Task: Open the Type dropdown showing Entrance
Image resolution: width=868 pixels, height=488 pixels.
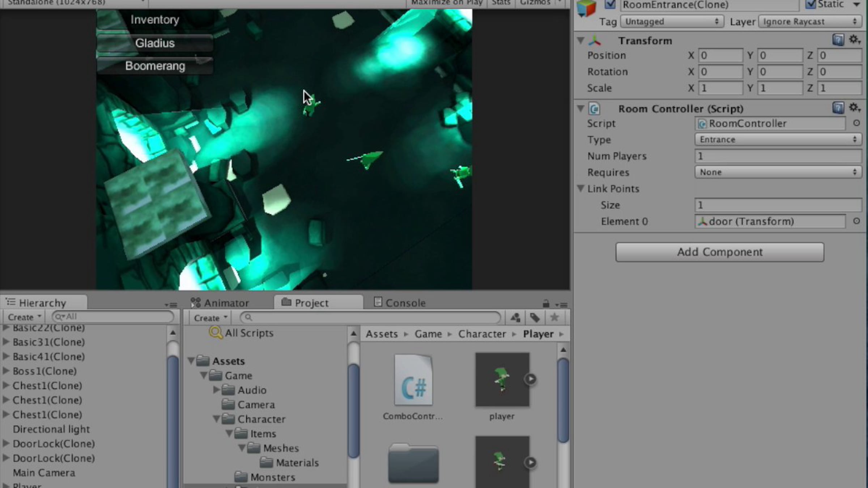Action: pos(778,140)
